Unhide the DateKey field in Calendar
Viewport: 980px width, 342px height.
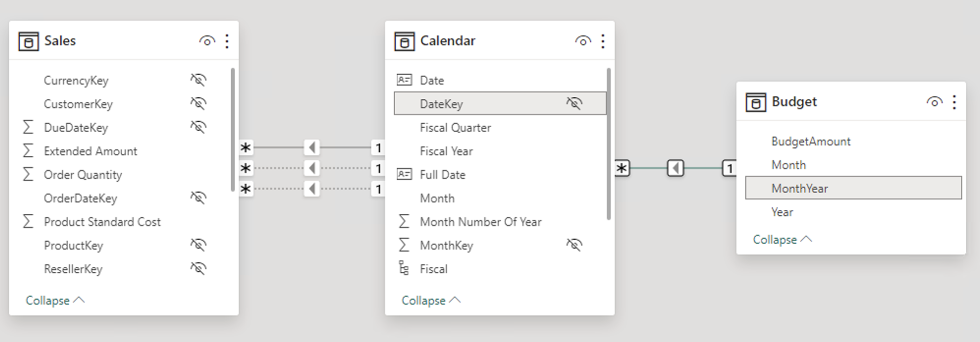[x=574, y=103]
